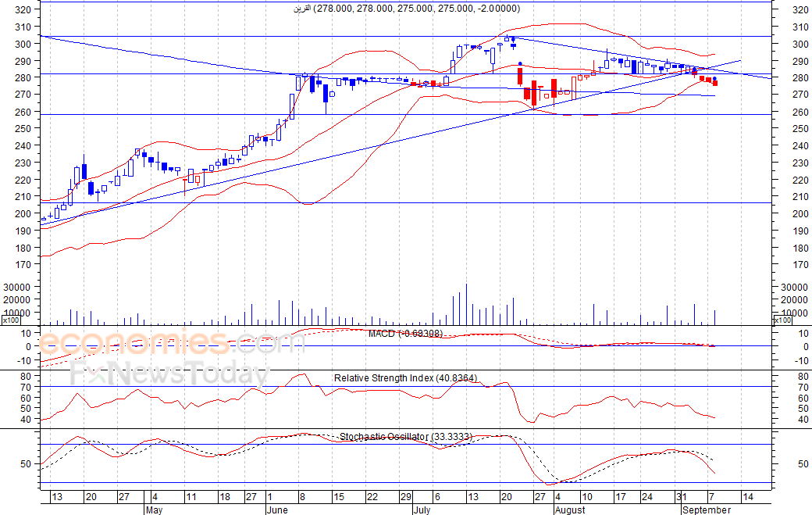
Task: Select the June month label on time axis
Action: coord(277,510)
